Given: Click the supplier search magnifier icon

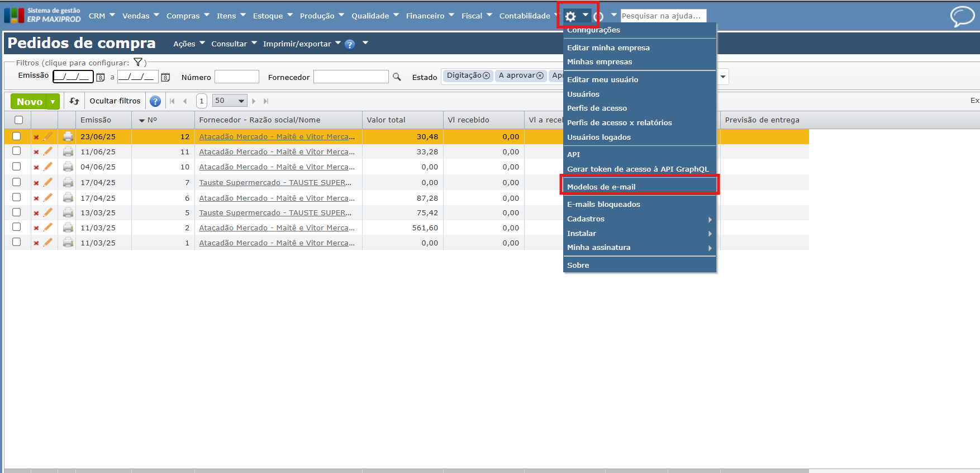Looking at the screenshot, I should (397, 77).
